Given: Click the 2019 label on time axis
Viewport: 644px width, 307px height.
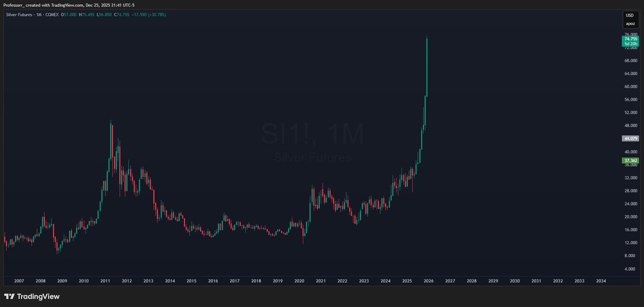Looking at the screenshot, I should (277, 281).
